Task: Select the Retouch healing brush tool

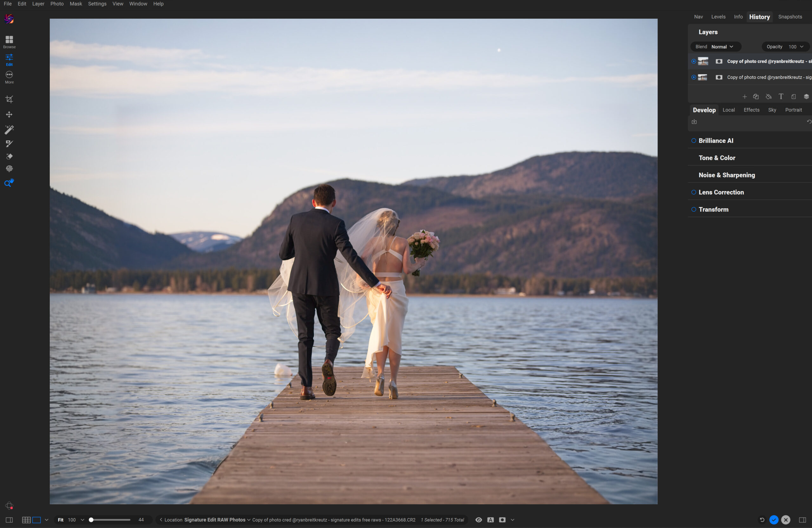Action: coord(9,157)
